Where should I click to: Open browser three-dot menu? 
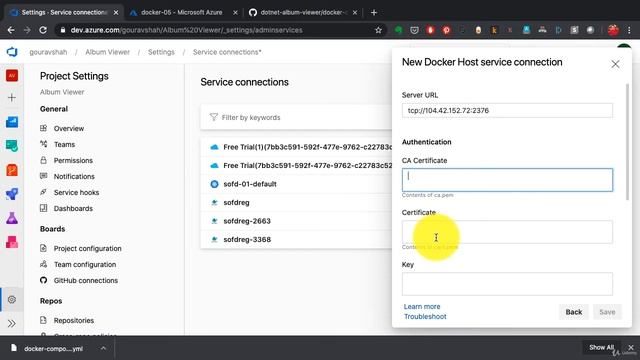(629, 30)
